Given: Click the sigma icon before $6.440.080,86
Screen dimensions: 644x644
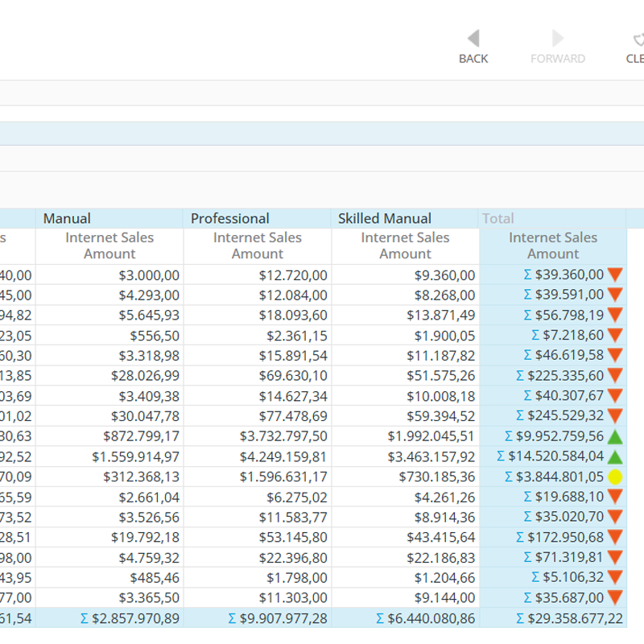Looking at the screenshot, I should 380,618.
